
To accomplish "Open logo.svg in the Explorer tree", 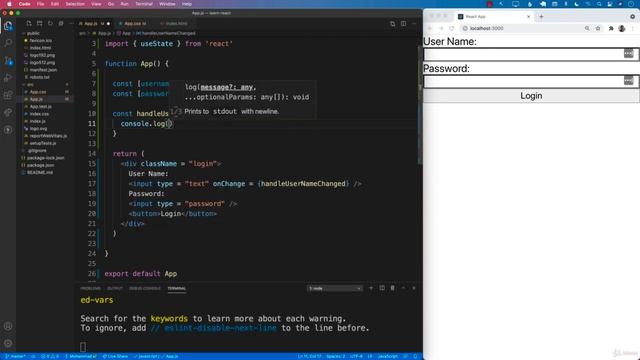I will click(38, 129).
